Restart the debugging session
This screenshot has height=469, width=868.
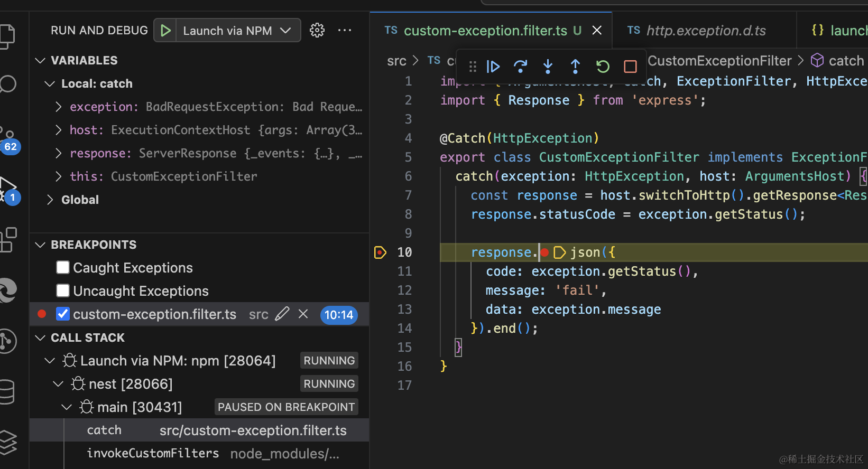pyautogui.click(x=603, y=67)
